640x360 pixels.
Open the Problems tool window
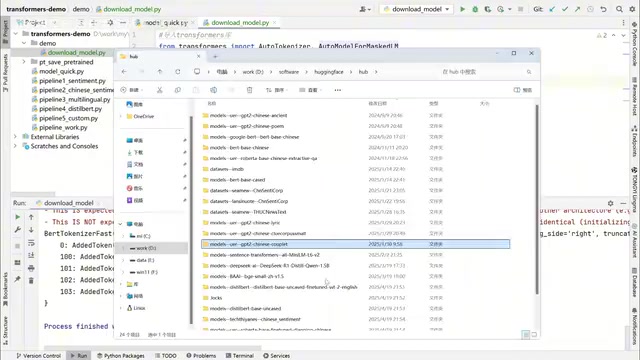pyautogui.click(x=201, y=356)
